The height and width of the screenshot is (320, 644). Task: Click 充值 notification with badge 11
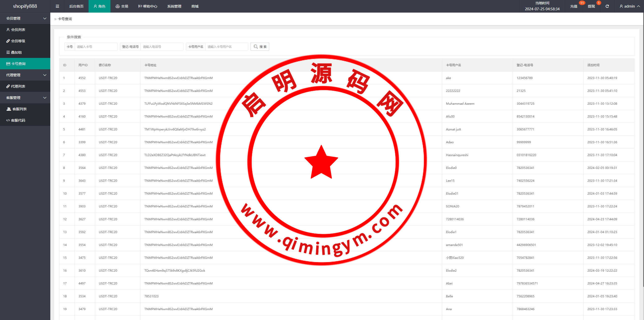coord(574,6)
